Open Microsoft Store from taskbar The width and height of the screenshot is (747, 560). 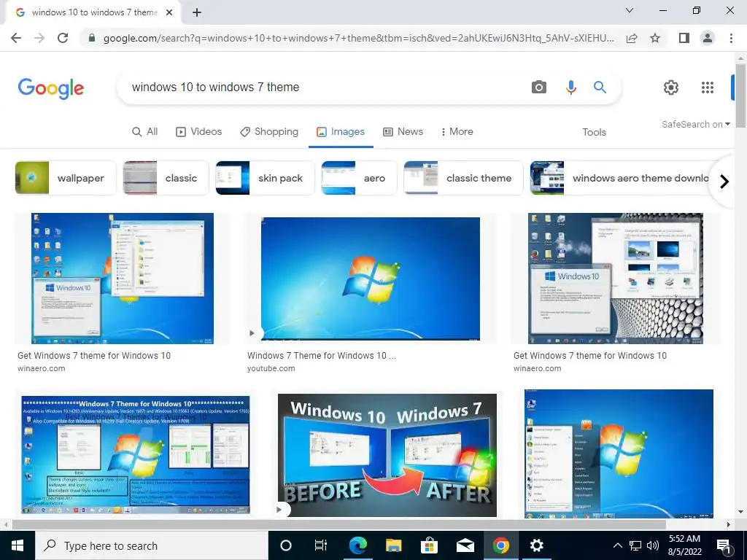pos(429,545)
